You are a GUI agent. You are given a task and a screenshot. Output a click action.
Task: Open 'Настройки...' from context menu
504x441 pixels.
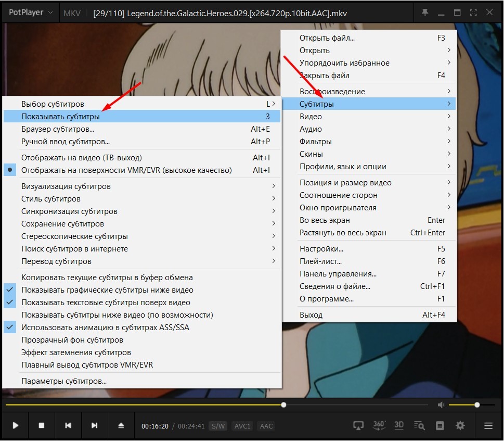tap(321, 249)
